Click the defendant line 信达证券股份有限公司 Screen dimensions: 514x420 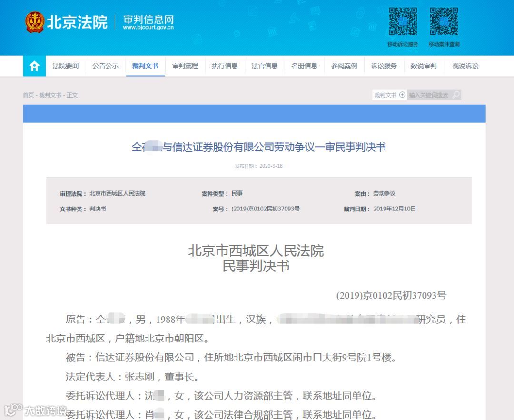231,357
